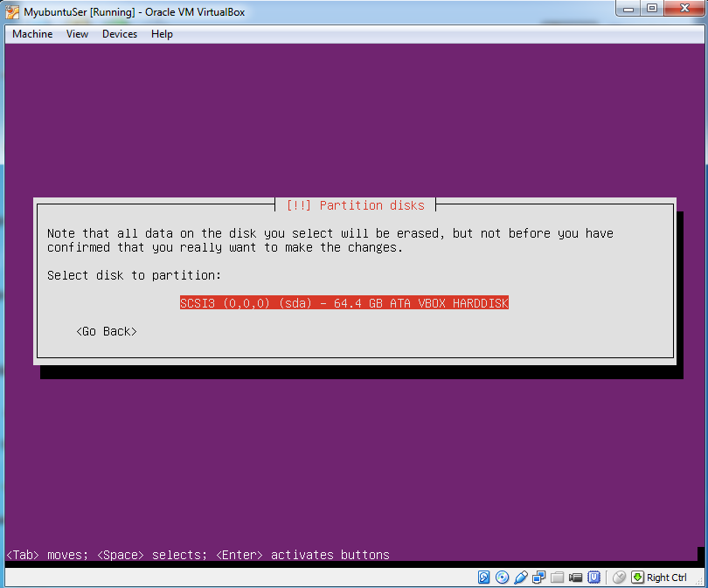Open the Machine menu
Viewport: 708px width, 588px height.
tap(32, 34)
